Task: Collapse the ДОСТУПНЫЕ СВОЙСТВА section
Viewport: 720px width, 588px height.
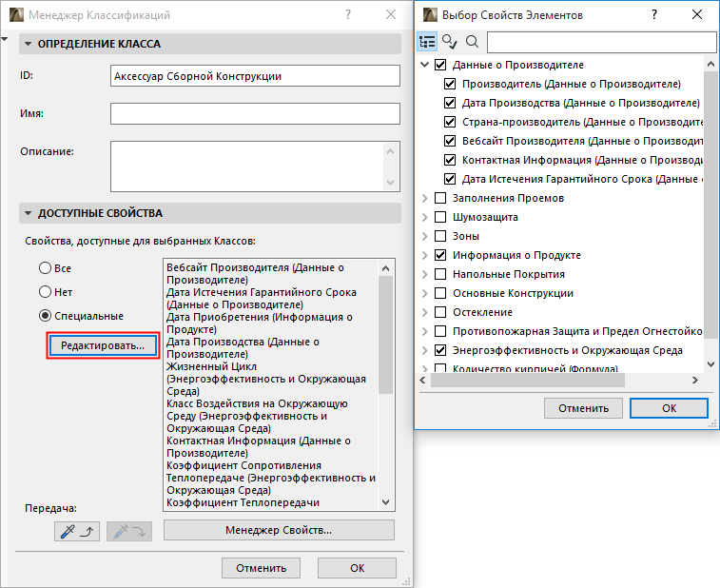Action: point(28,213)
